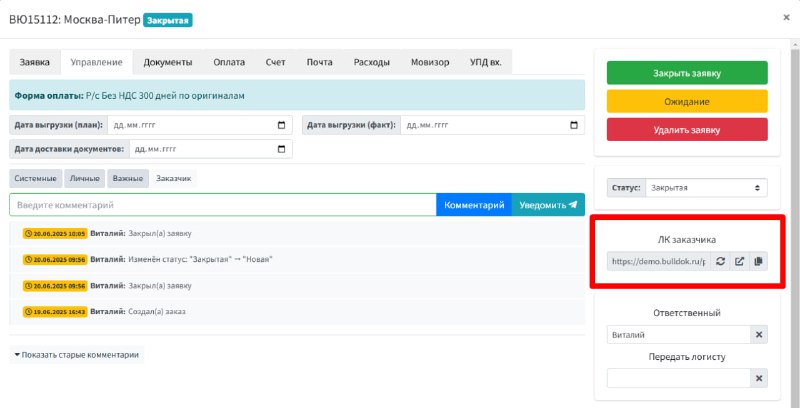Viewport: 800px width, 408px height.
Task: Open calendar for Дата выгрузки (план)
Action: tap(281, 125)
